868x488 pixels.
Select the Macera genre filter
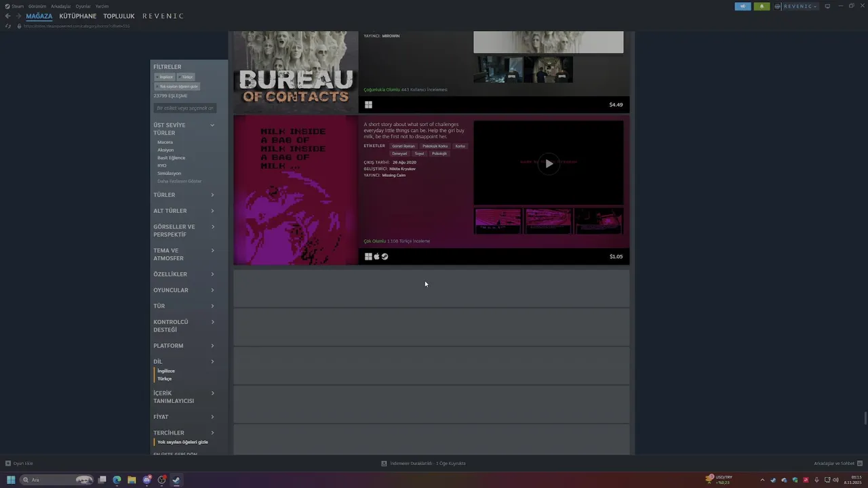[165, 142]
